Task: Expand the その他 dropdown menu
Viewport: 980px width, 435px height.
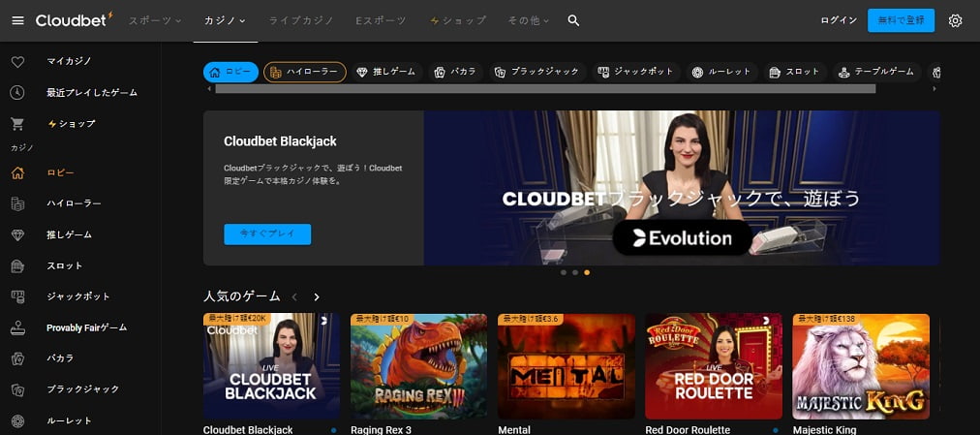Action: (x=528, y=20)
